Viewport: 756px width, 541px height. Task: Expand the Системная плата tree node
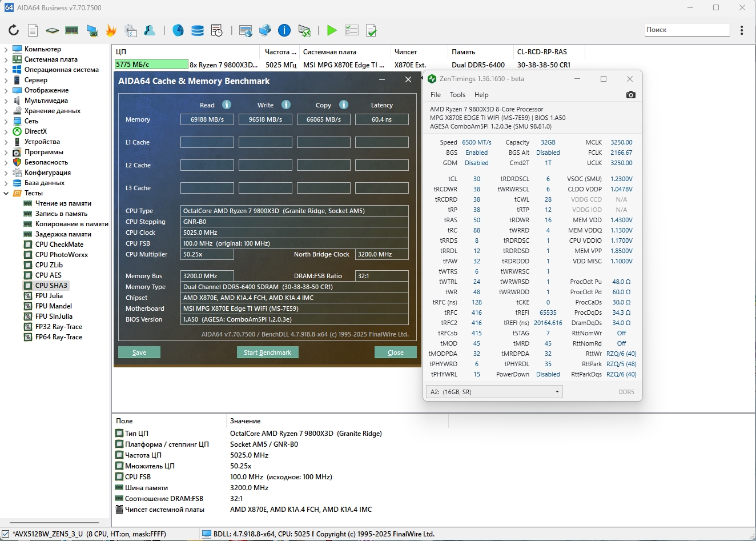pos(6,59)
